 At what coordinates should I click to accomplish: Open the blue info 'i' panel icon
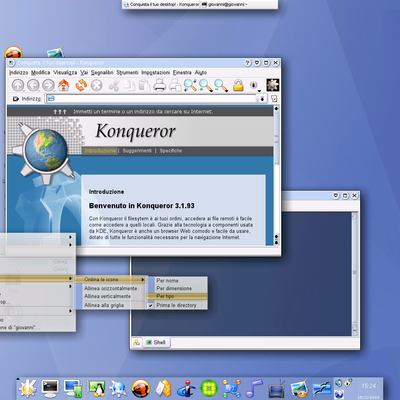[186, 388]
